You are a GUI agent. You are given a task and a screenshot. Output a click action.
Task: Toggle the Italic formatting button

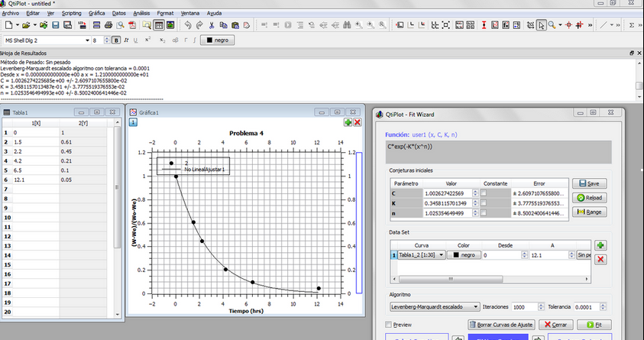click(126, 40)
